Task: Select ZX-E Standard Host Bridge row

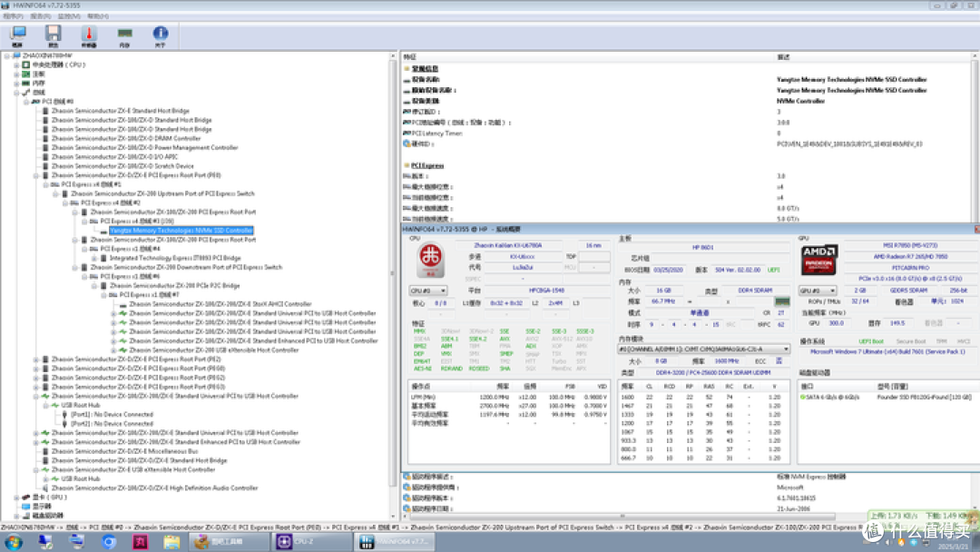Action: [120, 111]
